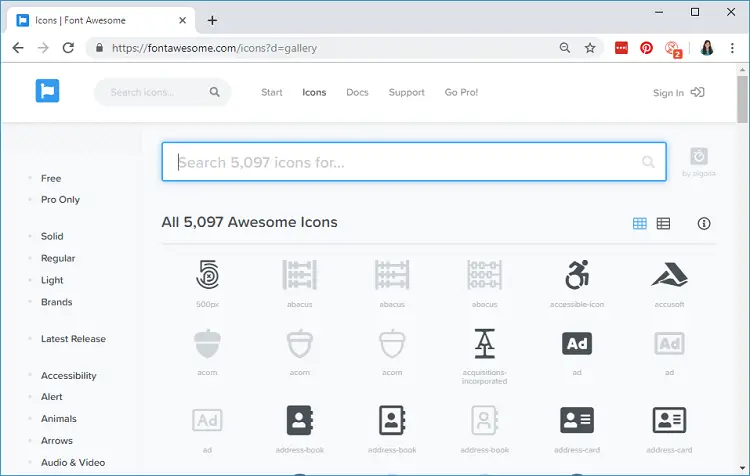Click the red LastPass extension icon
750x476 pixels.
point(621,48)
